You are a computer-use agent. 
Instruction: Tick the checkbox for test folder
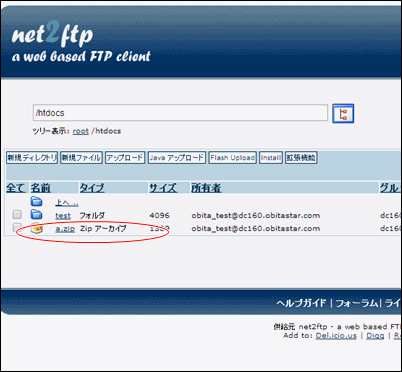(x=17, y=214)
